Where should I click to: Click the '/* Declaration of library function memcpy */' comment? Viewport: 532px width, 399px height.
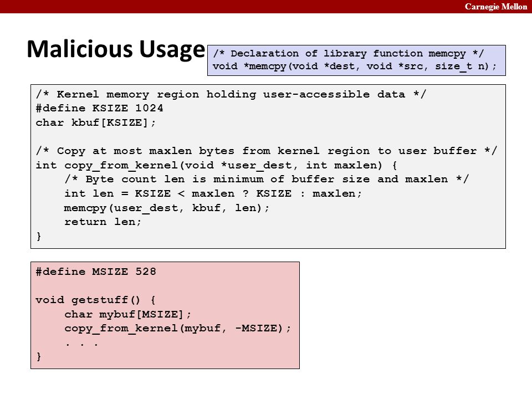click(348, 54)
